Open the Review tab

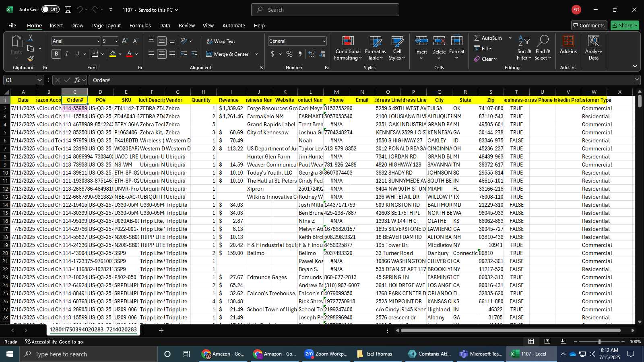(187, 25)
